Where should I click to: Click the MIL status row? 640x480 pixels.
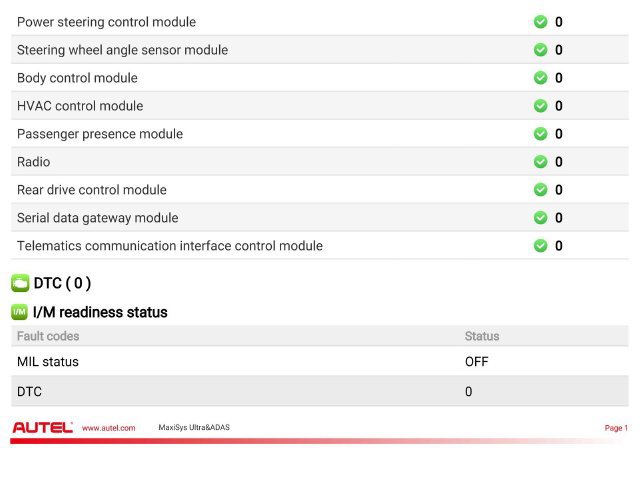[x=320, y=361]
